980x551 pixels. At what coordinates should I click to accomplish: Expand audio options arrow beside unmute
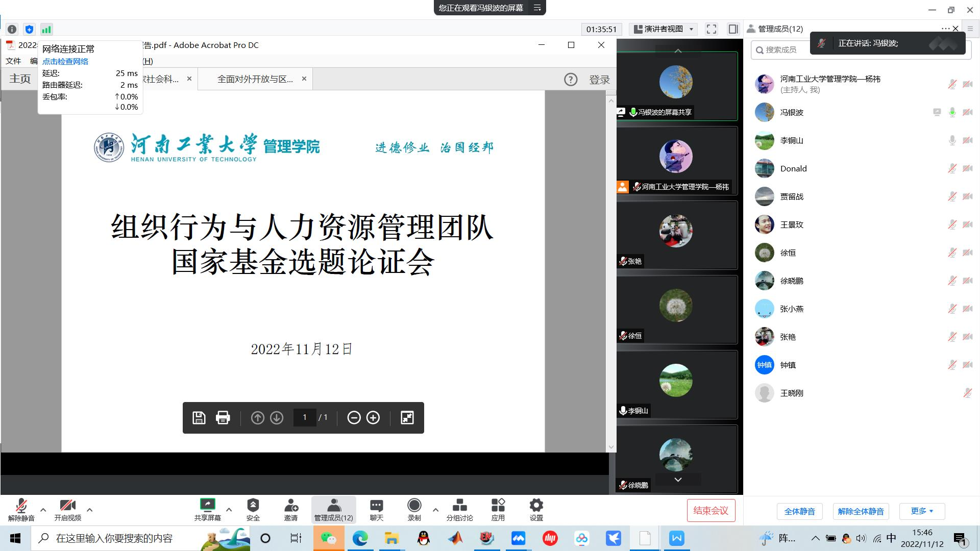pyautogui.click(x=43, y=509)
